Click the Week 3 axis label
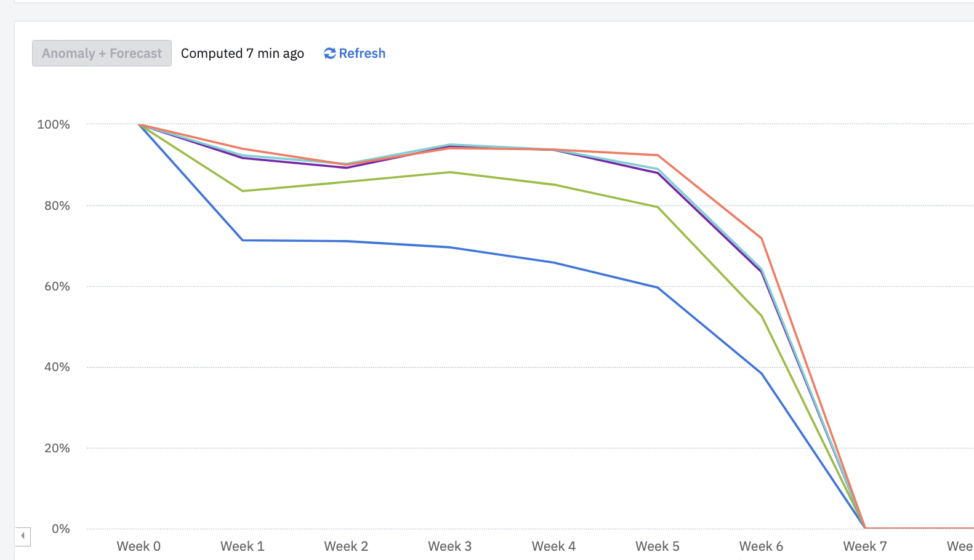 [x=450, y=546]
